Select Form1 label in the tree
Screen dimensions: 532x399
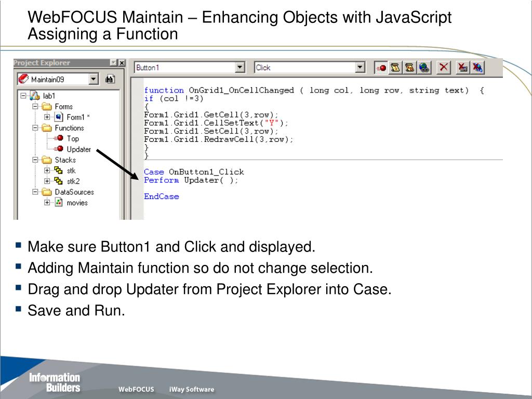[78, 117]
